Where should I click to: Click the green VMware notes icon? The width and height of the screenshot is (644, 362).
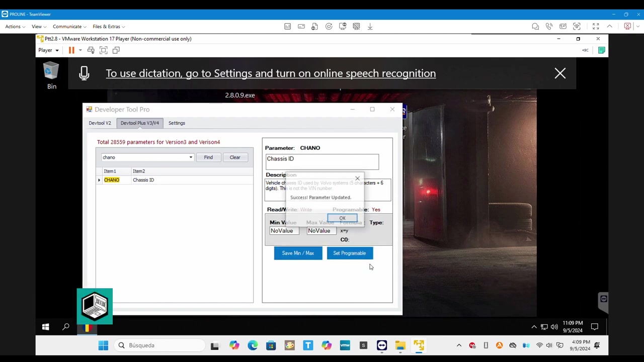pyautogui.click(x=601, y=50)
